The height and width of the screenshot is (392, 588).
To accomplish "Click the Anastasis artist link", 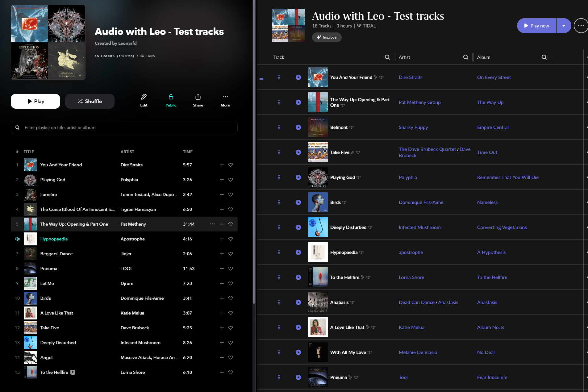I will 448,302.
